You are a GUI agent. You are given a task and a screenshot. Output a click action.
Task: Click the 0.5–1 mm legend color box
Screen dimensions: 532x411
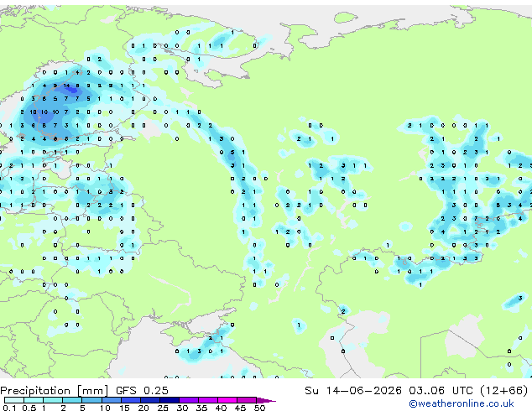click(34, 400)
